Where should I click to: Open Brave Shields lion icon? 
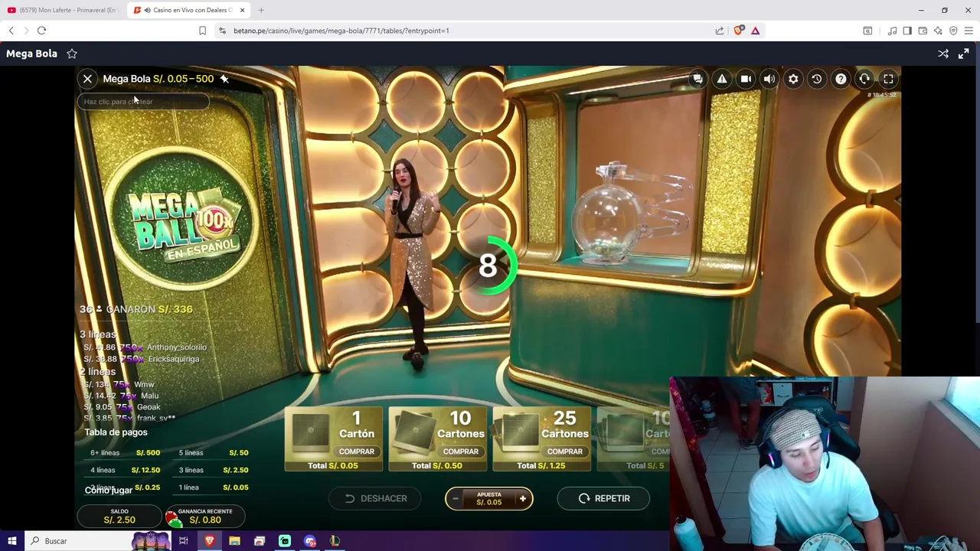(x=738, y=31)
